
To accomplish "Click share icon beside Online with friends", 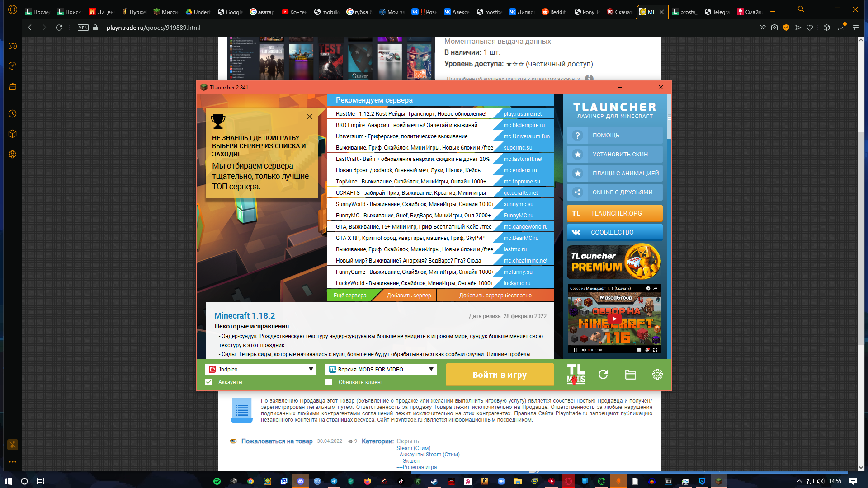I will coord(577,192).
